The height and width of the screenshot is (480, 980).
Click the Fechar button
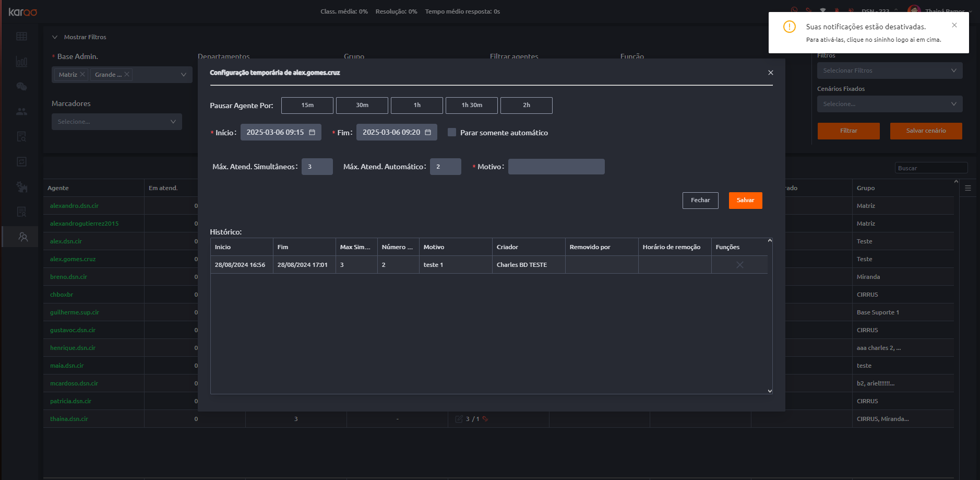pyautogui.click(x=700, y=201)
